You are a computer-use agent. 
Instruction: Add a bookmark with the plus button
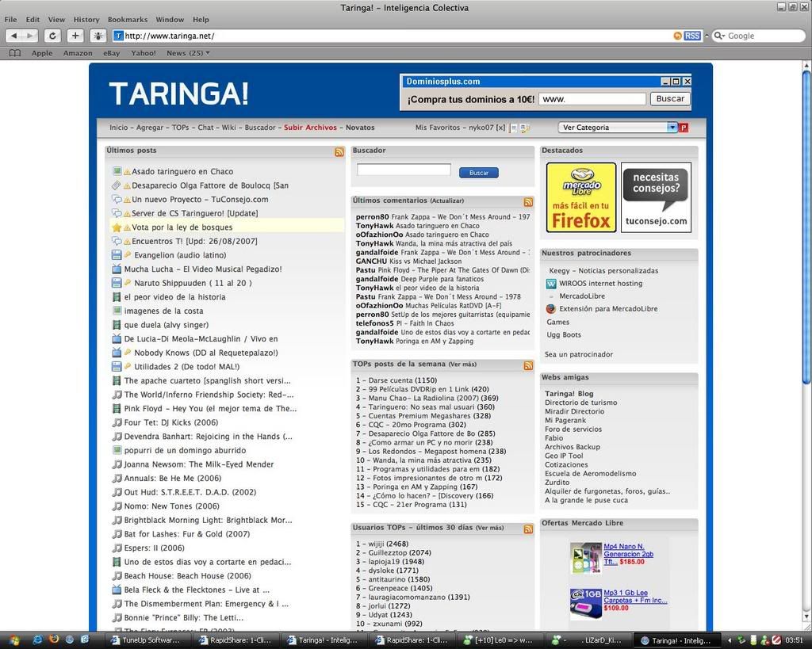75,36
